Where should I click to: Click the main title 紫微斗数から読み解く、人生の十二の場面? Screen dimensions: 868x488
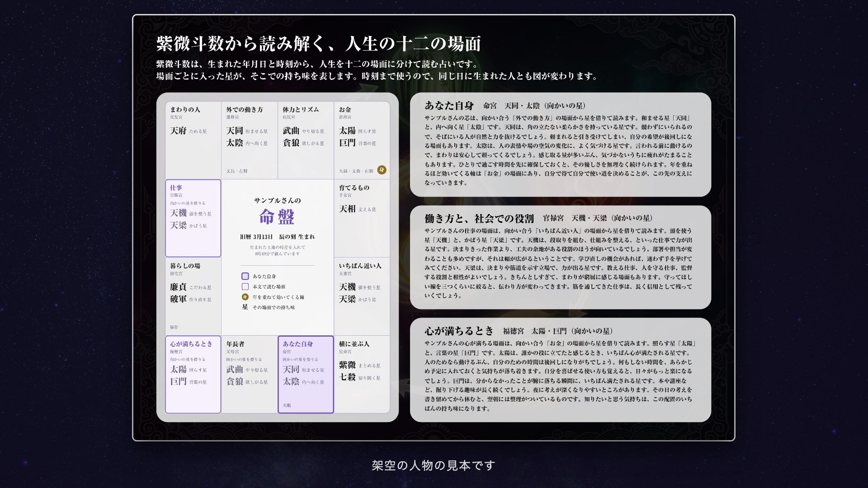coord(318,44)
